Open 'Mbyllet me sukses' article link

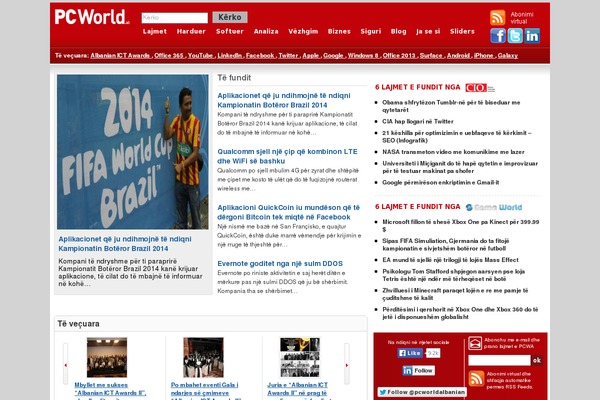[110, 389]
